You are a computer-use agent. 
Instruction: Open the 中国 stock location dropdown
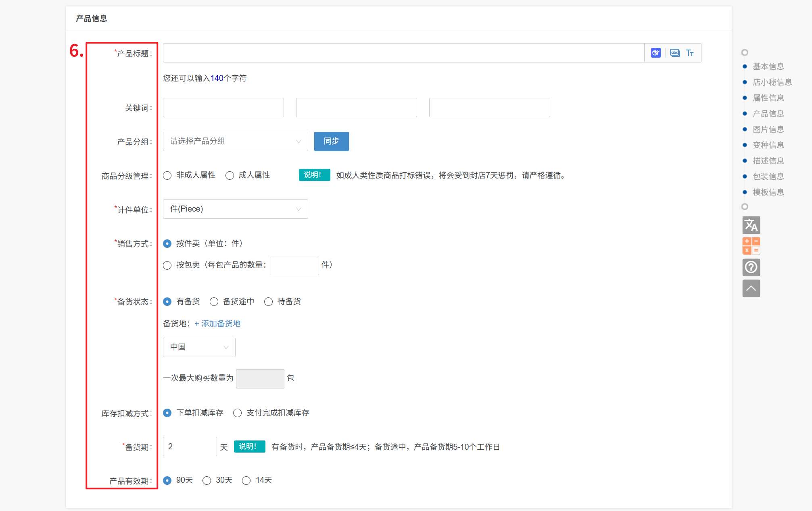tap(199, 347)
